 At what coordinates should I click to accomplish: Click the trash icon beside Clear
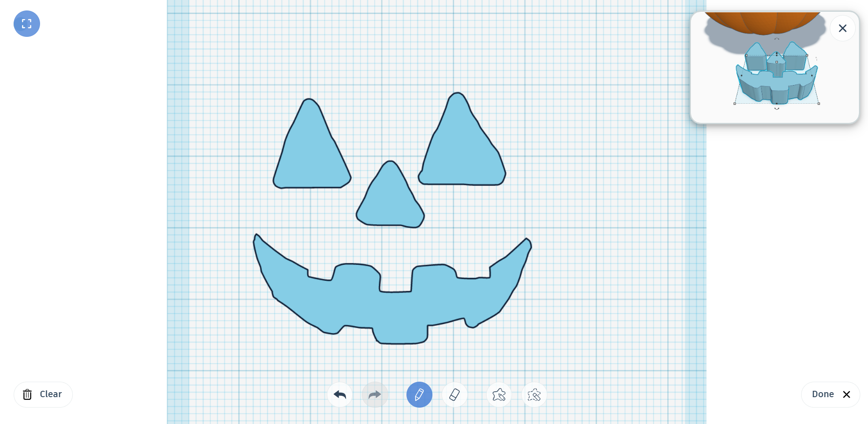27,394
